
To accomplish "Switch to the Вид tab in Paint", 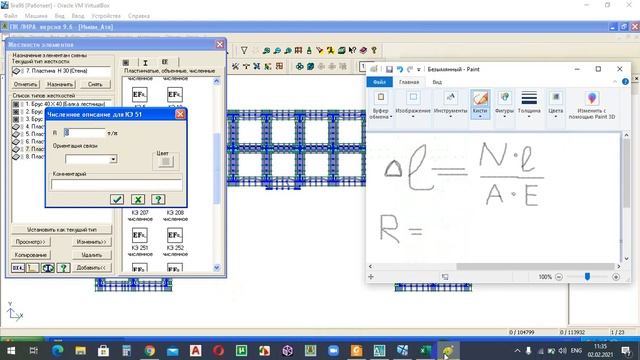I will pyautogui.click(x=437, y=82).
